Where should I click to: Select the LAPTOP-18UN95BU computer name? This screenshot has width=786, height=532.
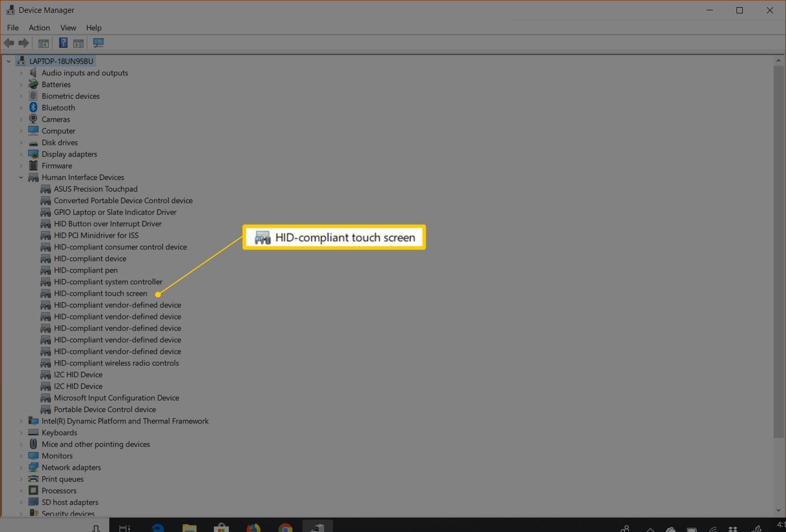(61, 61)
